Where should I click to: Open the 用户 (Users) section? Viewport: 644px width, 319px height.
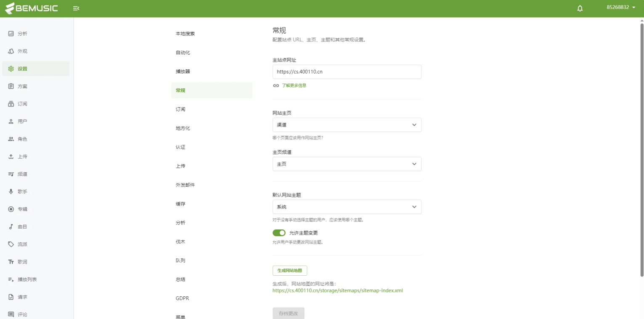22,121
